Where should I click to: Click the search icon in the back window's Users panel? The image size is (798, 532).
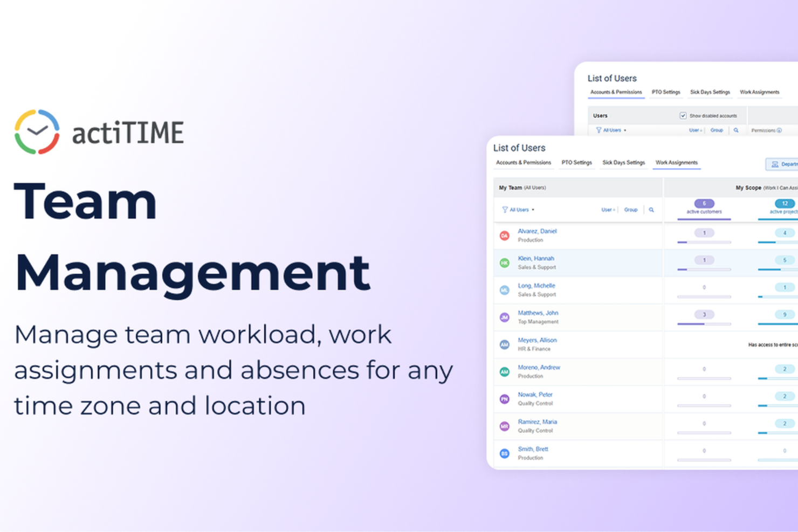pyautogui.click(x=736, y=130)
